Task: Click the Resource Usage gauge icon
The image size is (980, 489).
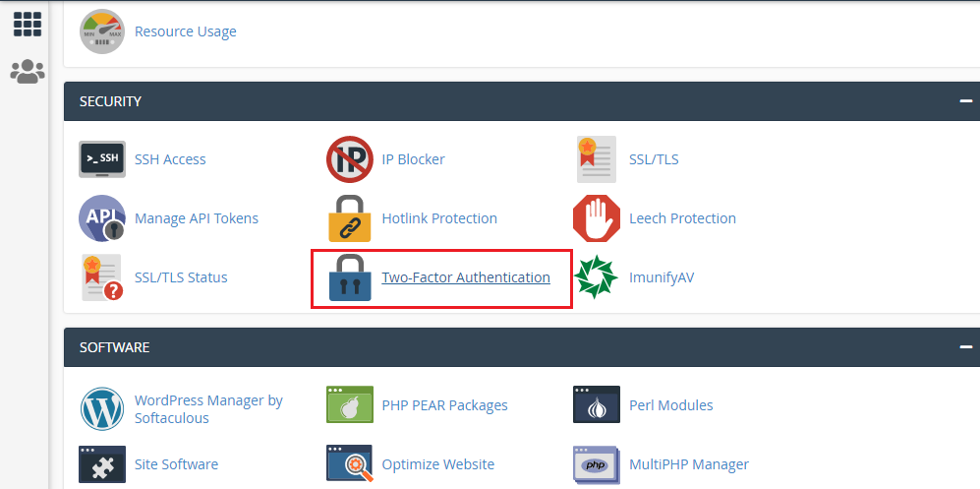Action: pyautogui.click(x=102, y=31)
